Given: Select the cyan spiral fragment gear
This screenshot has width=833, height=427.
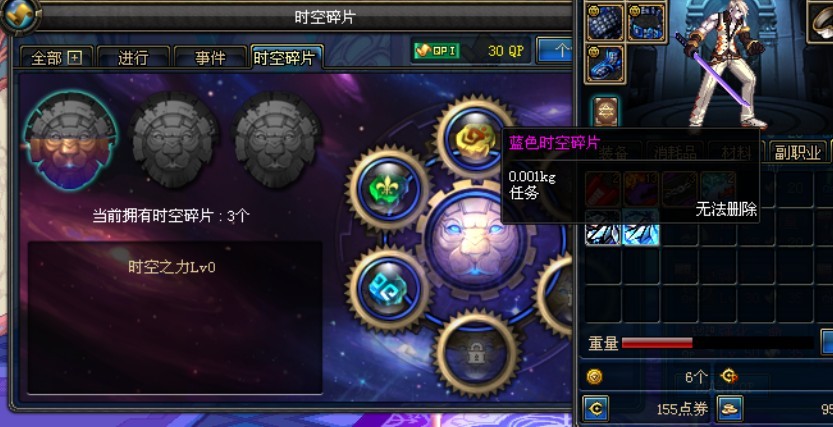Looking at the screenshot, I should click(388, 289).
